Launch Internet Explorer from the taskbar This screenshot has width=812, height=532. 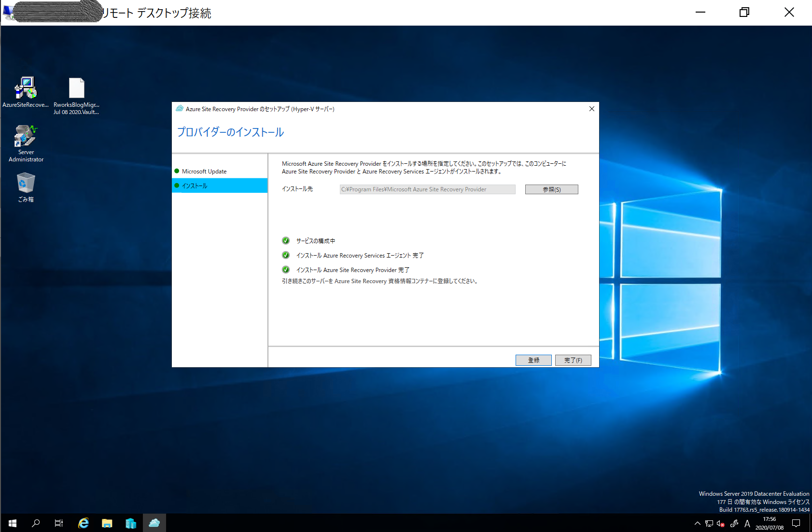(x=84, y=523)
